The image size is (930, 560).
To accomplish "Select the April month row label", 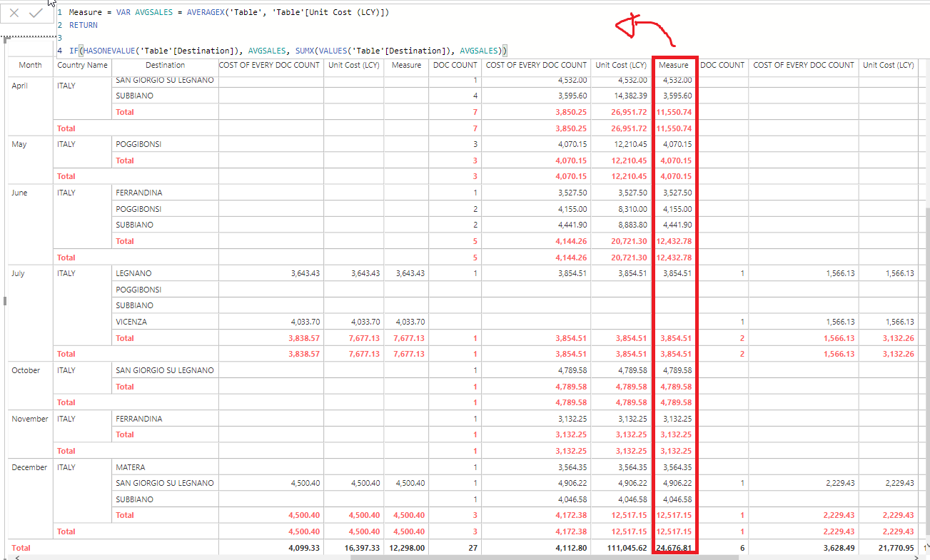I will (19, 86).
